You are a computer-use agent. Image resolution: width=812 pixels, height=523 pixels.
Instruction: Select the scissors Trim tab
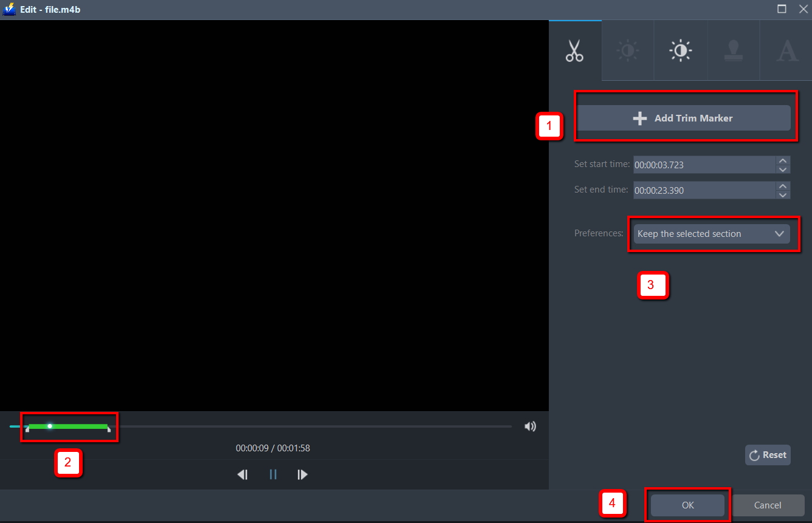point(574,51)
